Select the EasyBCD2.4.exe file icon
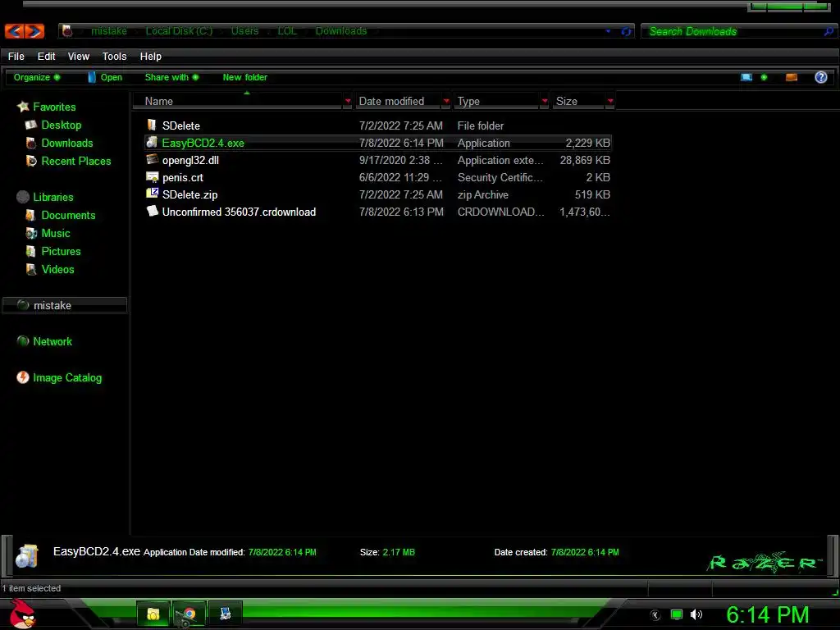Viewport: 840px width, 630px height. (x=152, y=142)
